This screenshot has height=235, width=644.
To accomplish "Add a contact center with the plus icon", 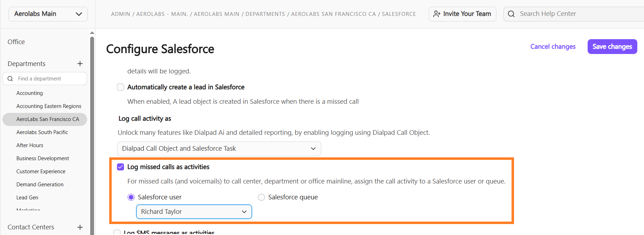I will point(80,227).
